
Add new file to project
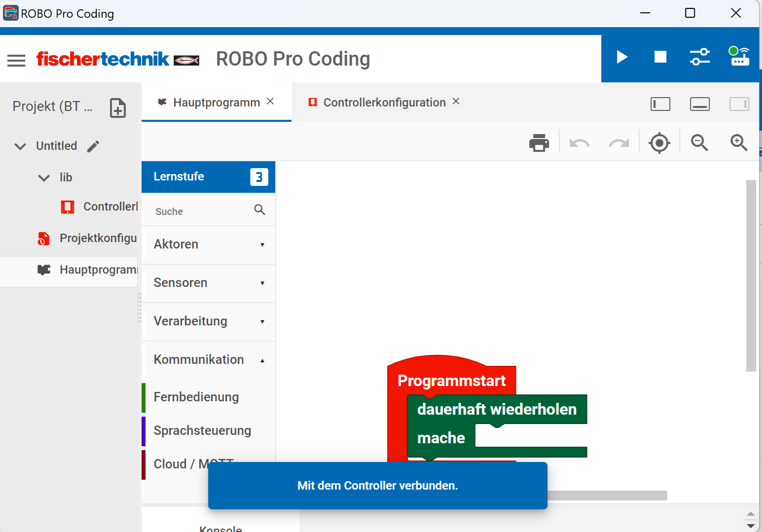pos(118,108)
